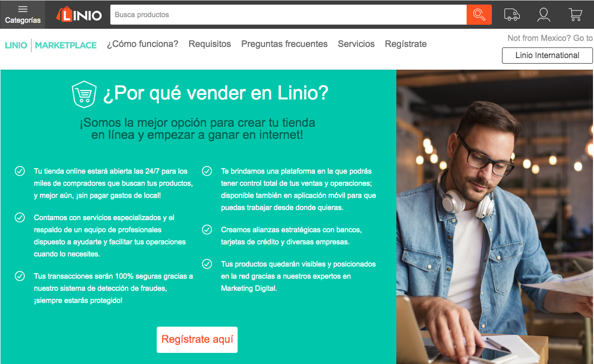Click the Regístrate nav link
Viewport: 594px width, 364px height.
(x=406, y=44)
